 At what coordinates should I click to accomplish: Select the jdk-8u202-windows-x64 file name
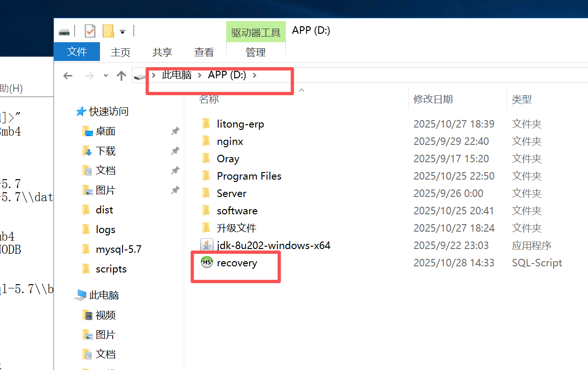274,245
